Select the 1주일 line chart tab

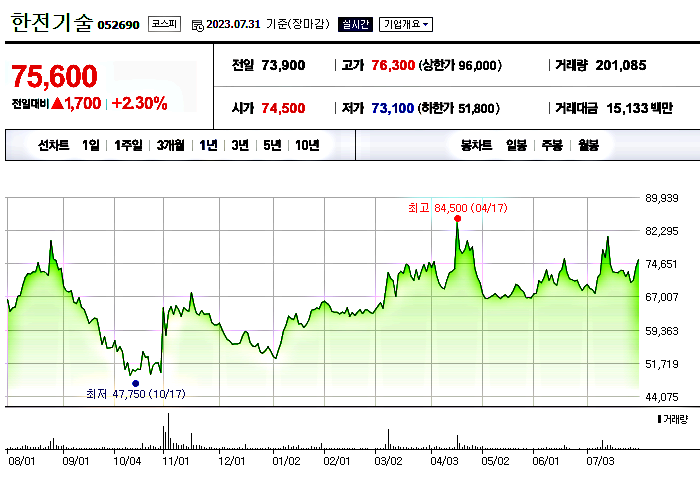coord(128,145)
